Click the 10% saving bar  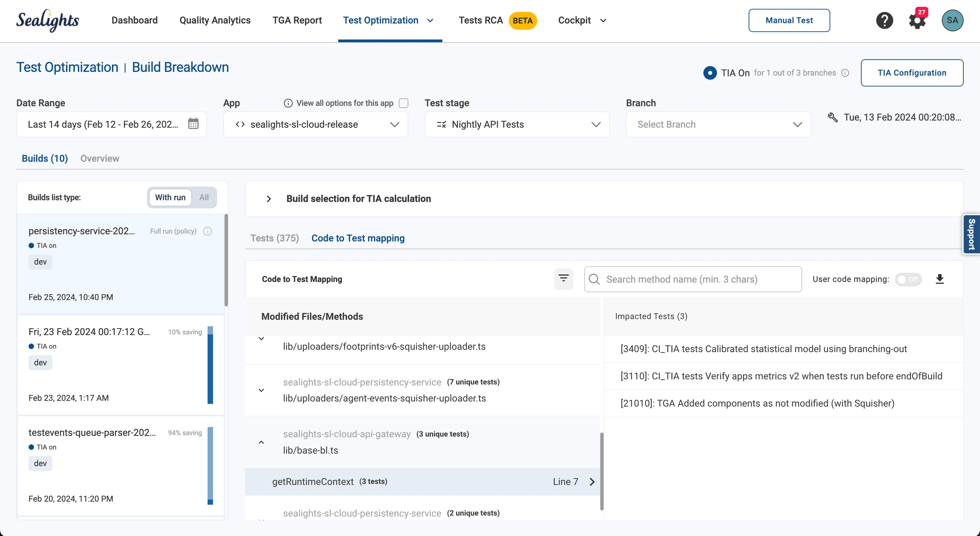click(x=210, y=365)
